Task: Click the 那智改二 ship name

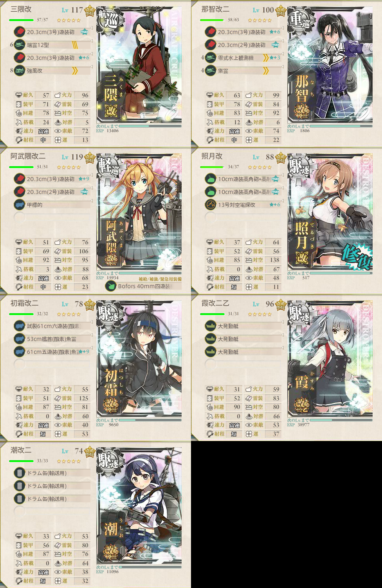Action: tap(215, 9)
